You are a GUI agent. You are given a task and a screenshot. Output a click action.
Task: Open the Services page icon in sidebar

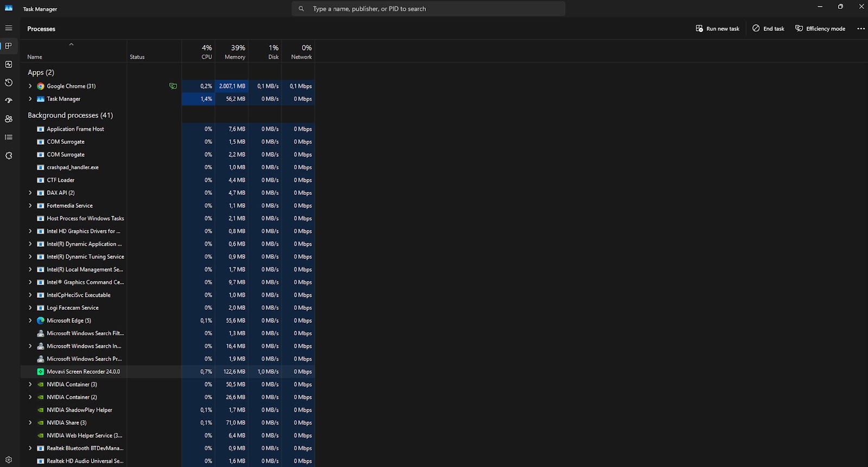9,156
